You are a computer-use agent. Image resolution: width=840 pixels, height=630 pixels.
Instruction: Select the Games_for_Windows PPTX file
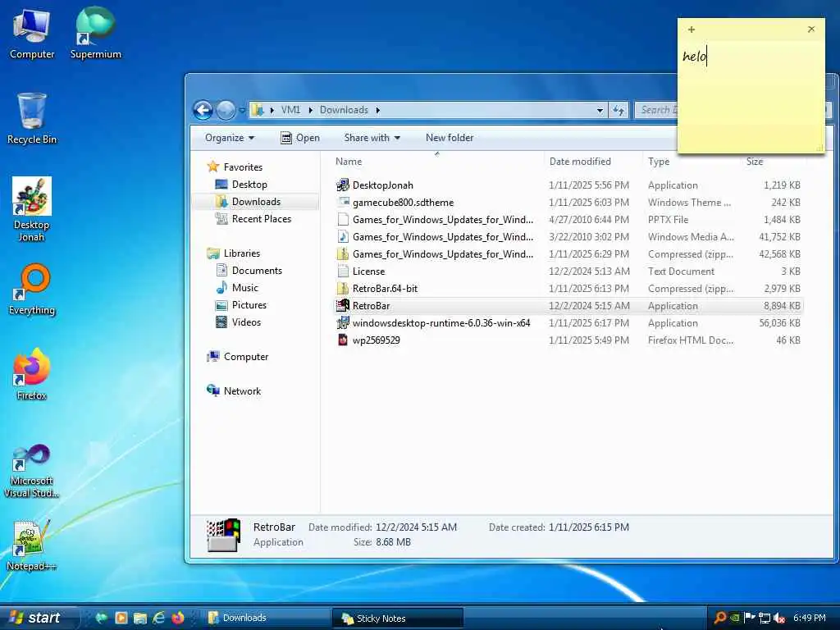click(568, 220)
